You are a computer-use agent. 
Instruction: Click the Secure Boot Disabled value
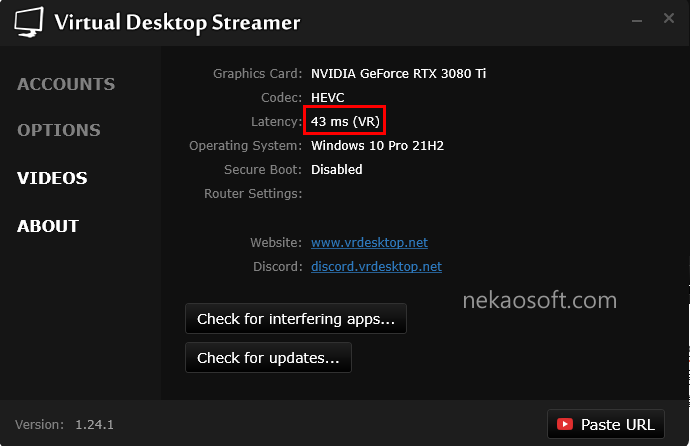pyautogui.click(x=337, y=169)
